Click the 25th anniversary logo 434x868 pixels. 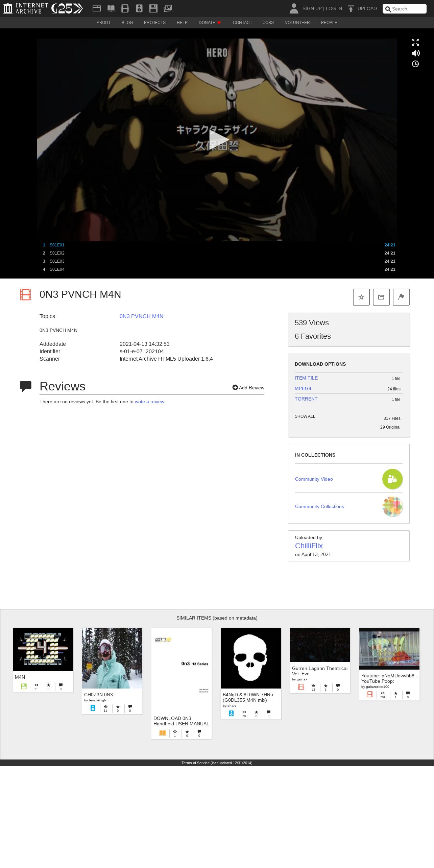pos(67,8)
